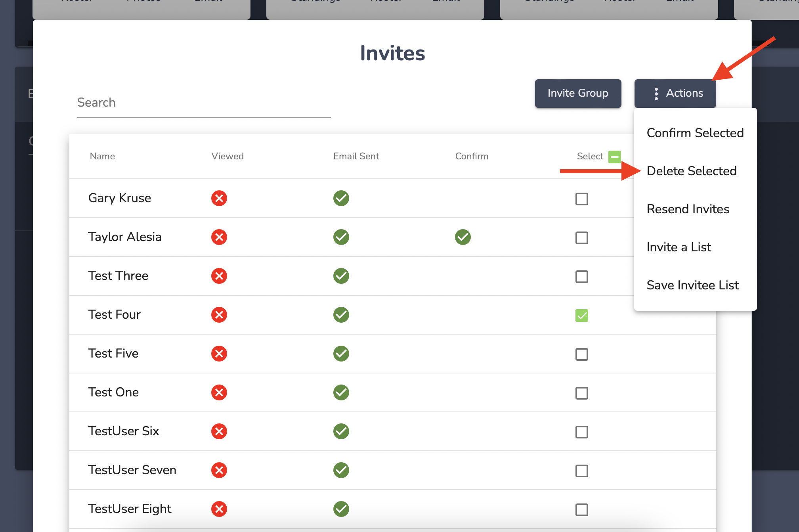Select Invite a List menu option
The width and height of the screenshot is (799, 532).
pos(695,247)
